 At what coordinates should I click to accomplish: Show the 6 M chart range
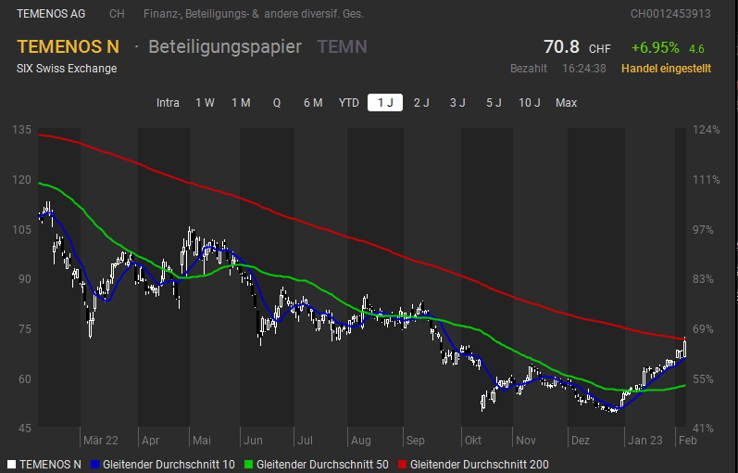[313, 103]
